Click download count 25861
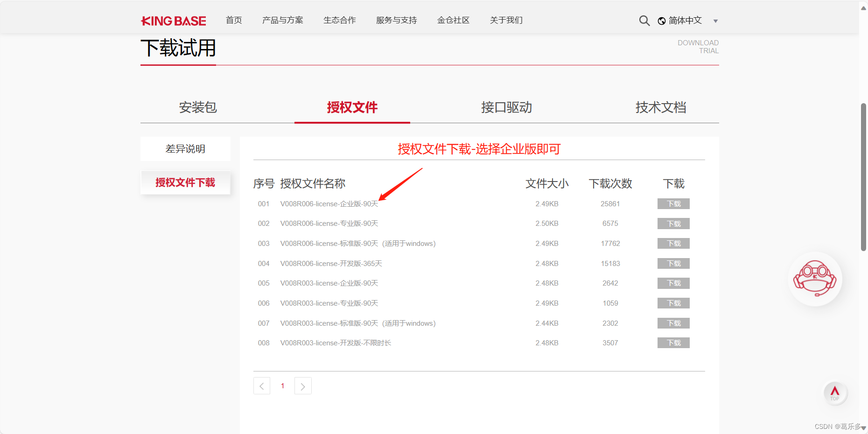 610,204
